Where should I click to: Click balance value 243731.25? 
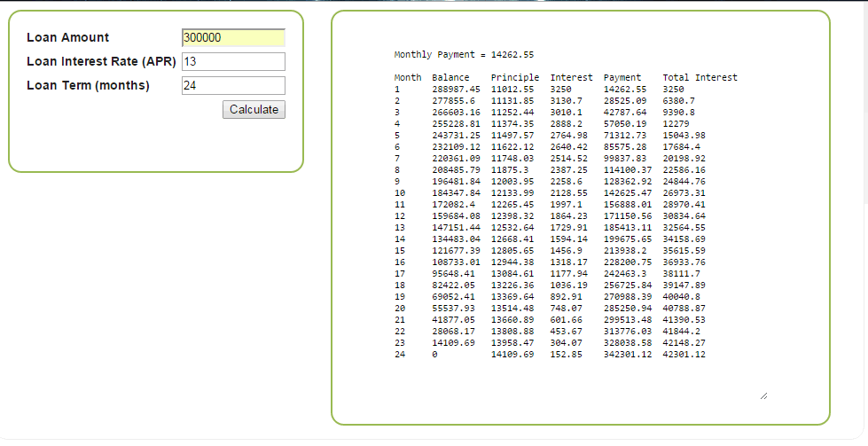click(x=456, y=135)
